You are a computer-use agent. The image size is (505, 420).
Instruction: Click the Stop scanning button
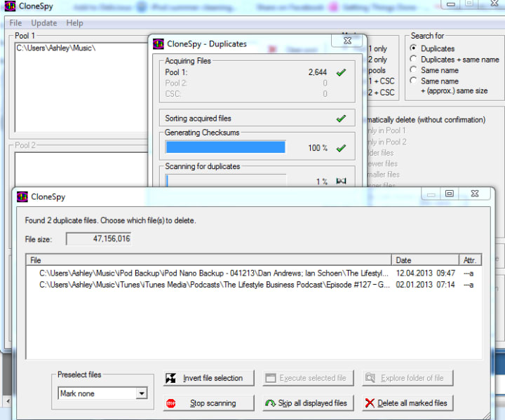point(208,403)
